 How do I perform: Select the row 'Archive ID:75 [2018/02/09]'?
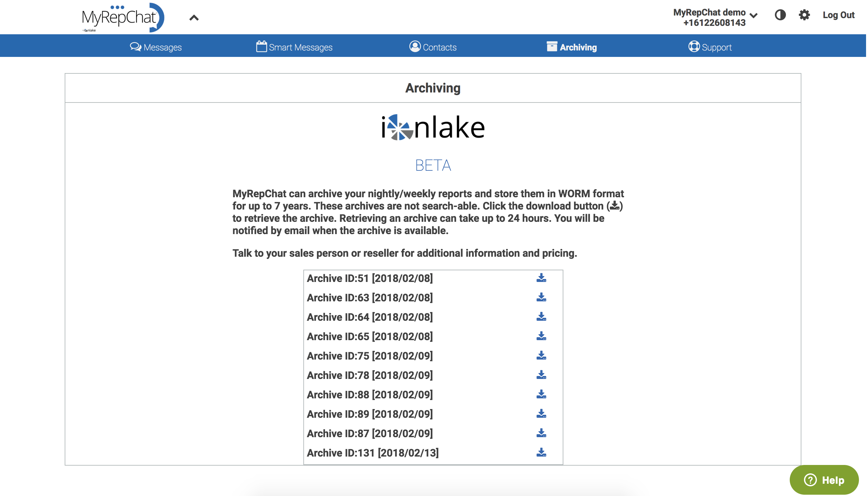pyautogui.click(x=434, y=356)
